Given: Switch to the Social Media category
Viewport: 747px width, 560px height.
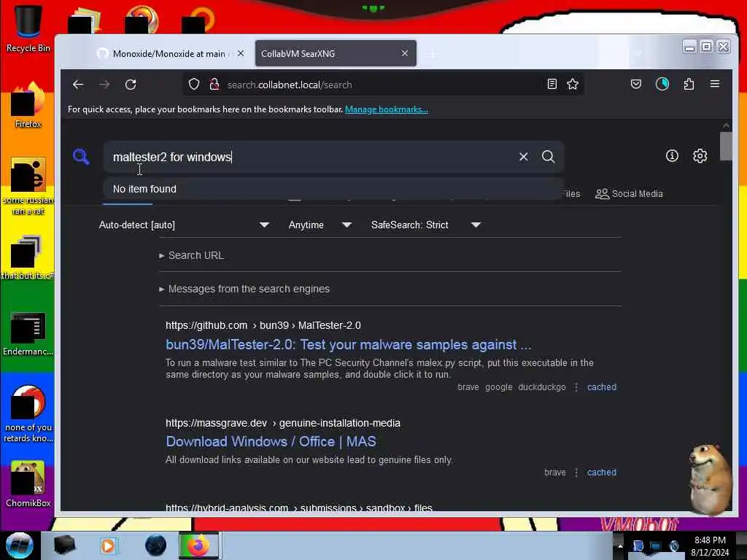Looking at the screenshot, I should [x=629, y=194].
